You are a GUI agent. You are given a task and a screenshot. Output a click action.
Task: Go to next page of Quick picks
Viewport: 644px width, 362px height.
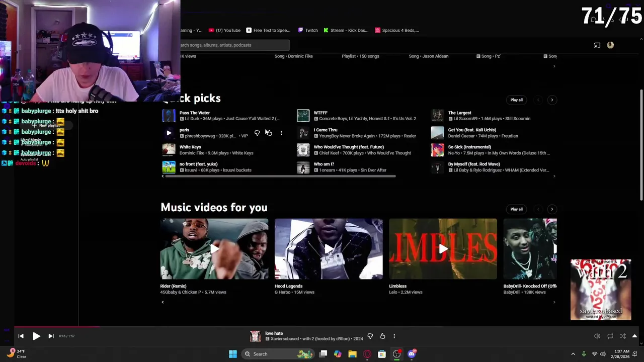pyautogui.click(x=552, y=100)
